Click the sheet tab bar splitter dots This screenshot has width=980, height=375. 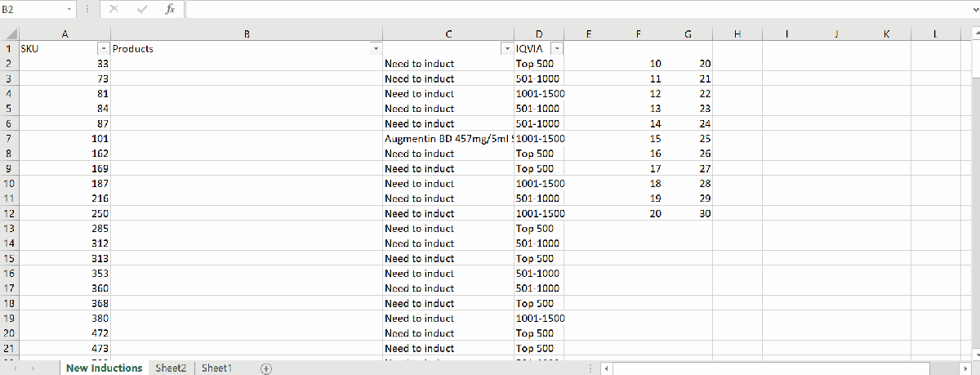[x=590, y=368]
